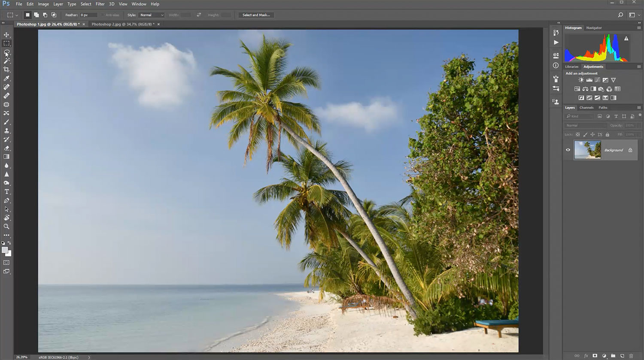Open the Histogram panel options menu
This screenshot has height=360, width=644.
pos(639,28)
